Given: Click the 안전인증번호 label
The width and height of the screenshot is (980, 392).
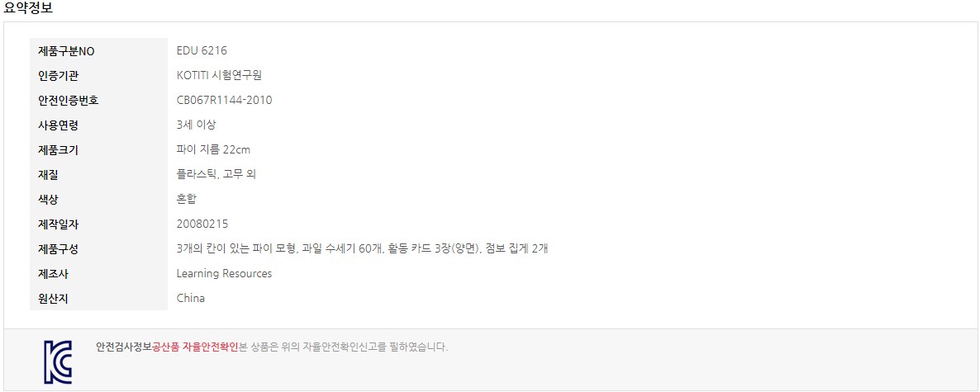Looking at the screenshot, I should click(x=68, y=101).
